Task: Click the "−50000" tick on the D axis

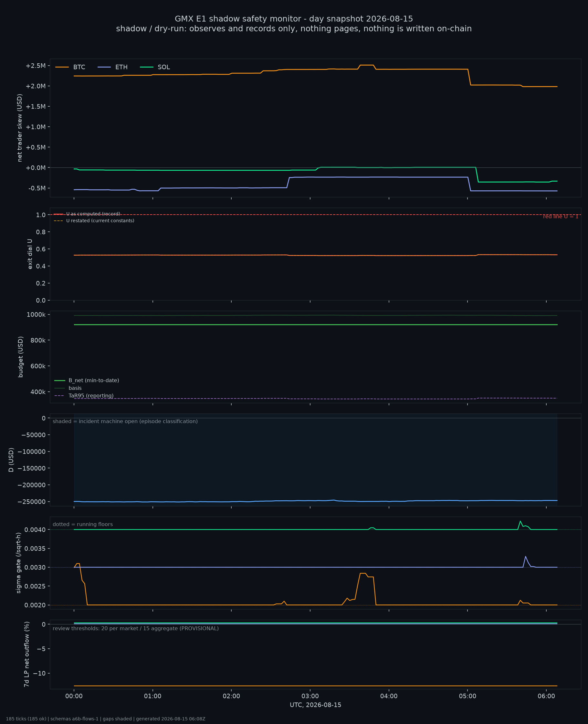Action: 34,435
